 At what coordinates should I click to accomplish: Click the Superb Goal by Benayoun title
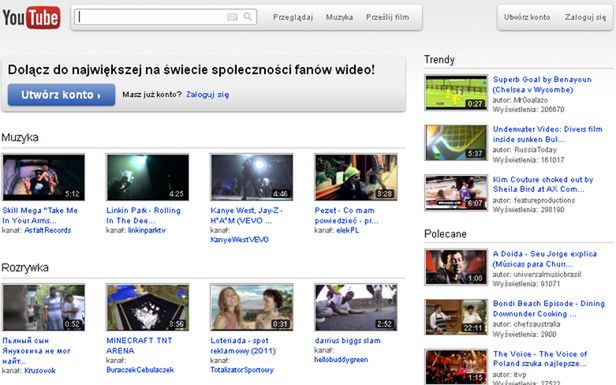542,84
